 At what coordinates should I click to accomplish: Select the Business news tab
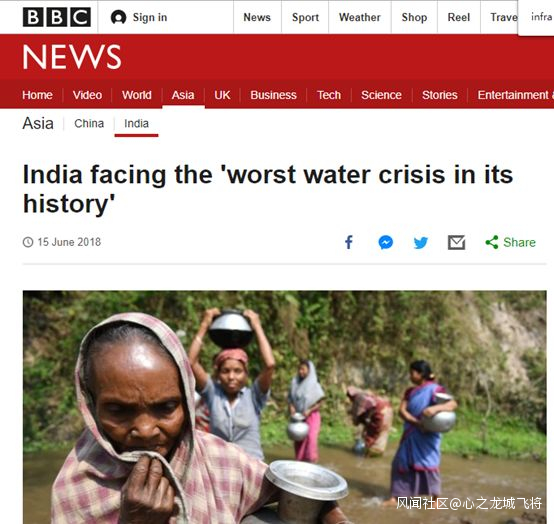coord(273,95)
